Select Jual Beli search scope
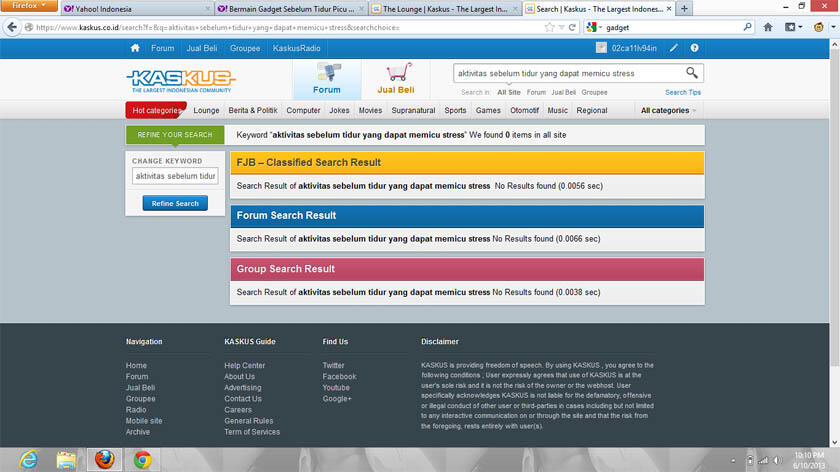Screen dimensions: 840x472 pos(564,92)
